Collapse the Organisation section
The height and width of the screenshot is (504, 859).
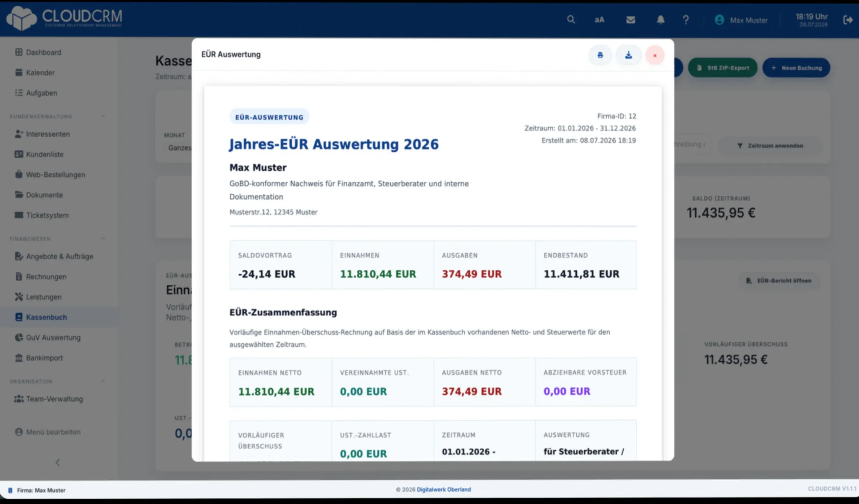pos(103,381)
